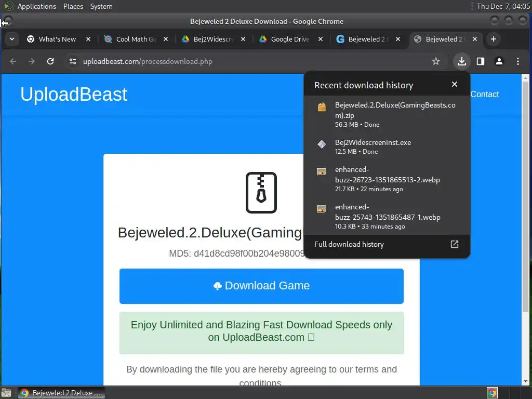This screenshot has height=399, width=532.
Task: Open Full download history
Action: point(387,244)
